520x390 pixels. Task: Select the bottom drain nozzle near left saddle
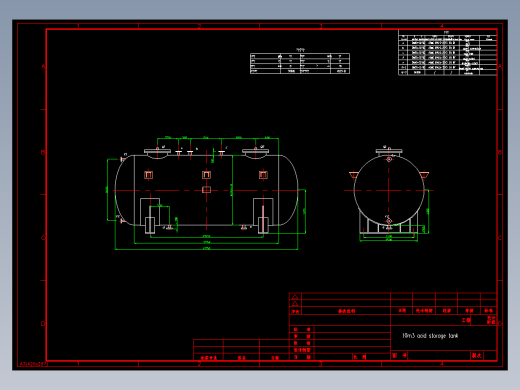[169, 227]
